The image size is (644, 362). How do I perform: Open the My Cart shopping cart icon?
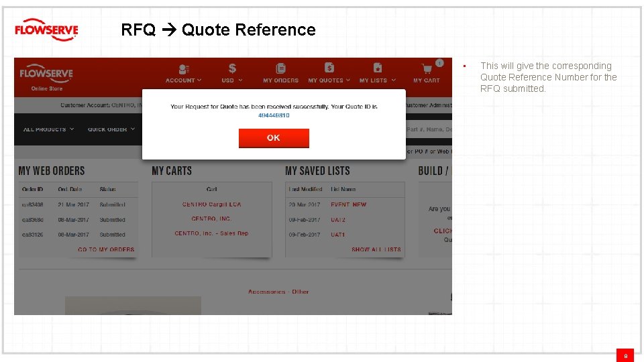[x=427, y=69]
